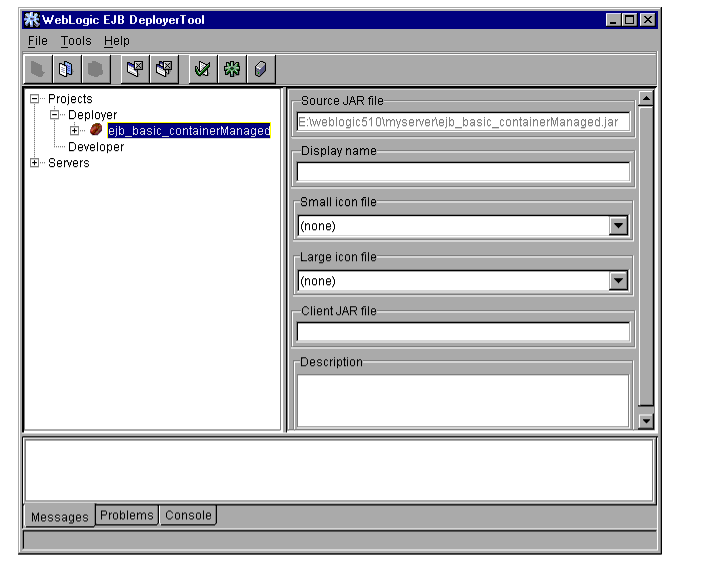Click the green asterisk generate icon
Image resolution: width=713 pixels, height=573 pixels.
(232, 69)
